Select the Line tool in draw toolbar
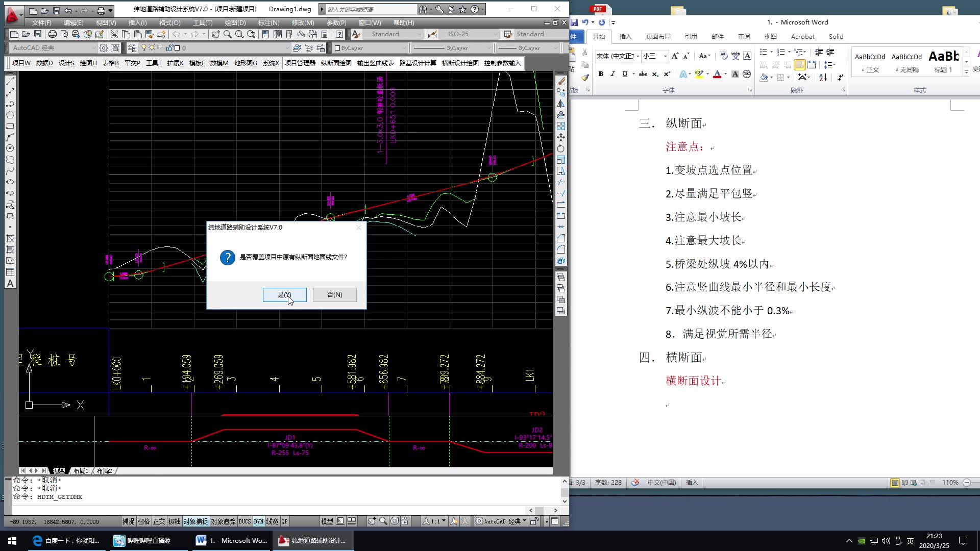This screenshot has width=980, height=551. (x=10, y=81)
